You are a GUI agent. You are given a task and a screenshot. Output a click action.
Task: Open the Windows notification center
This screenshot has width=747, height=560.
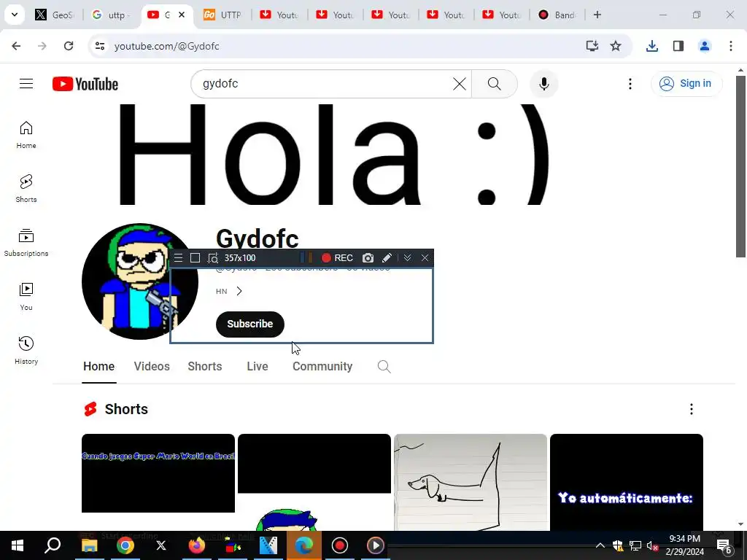click(724, 545)
